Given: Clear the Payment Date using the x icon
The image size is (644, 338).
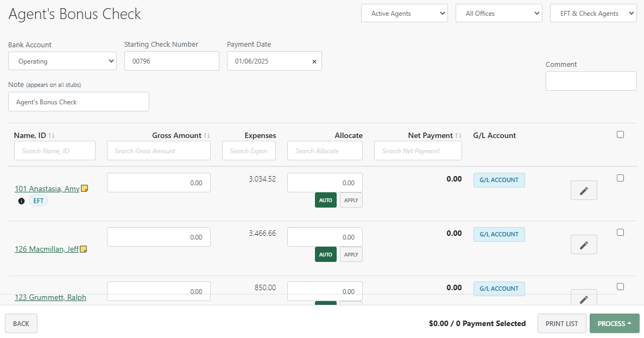Looking at the screenshot, I should click(x=314, y=61).
